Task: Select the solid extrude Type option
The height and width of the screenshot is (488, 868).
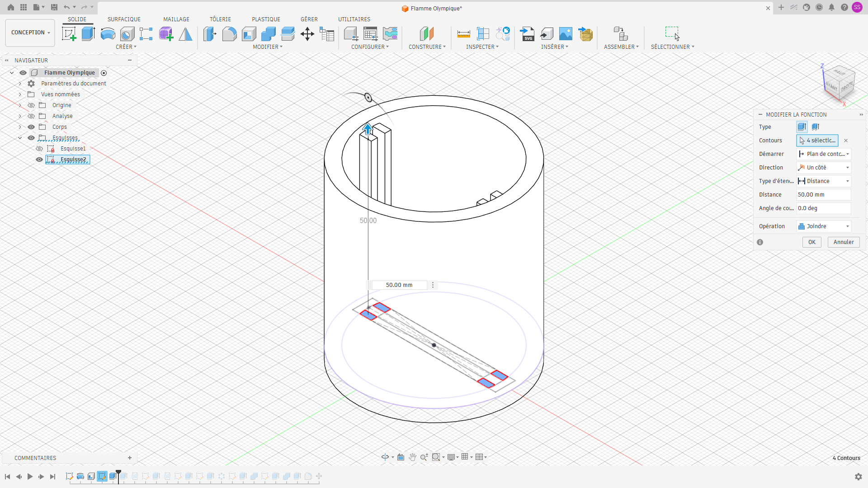Action: click(x=802, y=127)
